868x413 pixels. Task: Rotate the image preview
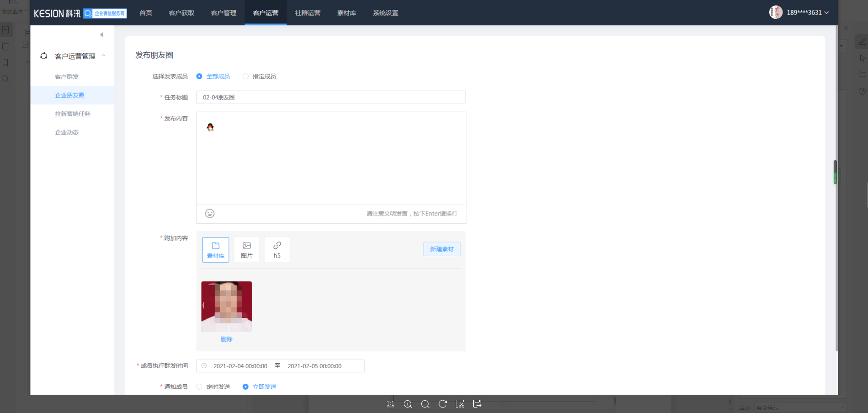pyautogui.click(x=442, y=404)
